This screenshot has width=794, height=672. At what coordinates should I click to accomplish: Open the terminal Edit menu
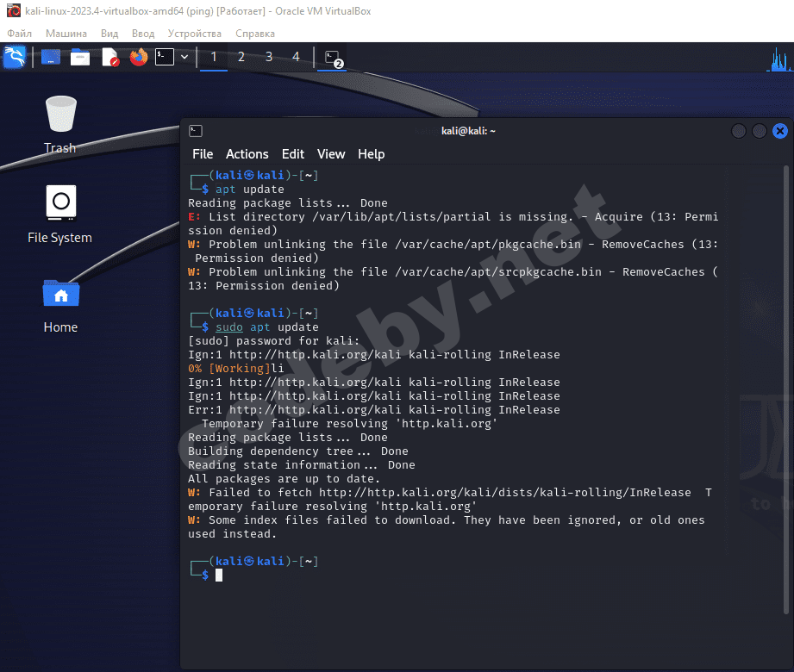pos(293,154)
